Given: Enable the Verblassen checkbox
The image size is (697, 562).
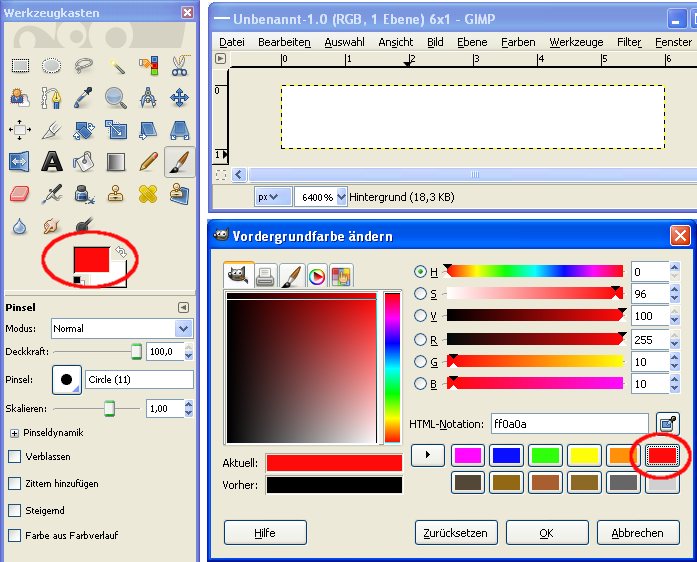Looking at the screenshot, I should 15,457.
